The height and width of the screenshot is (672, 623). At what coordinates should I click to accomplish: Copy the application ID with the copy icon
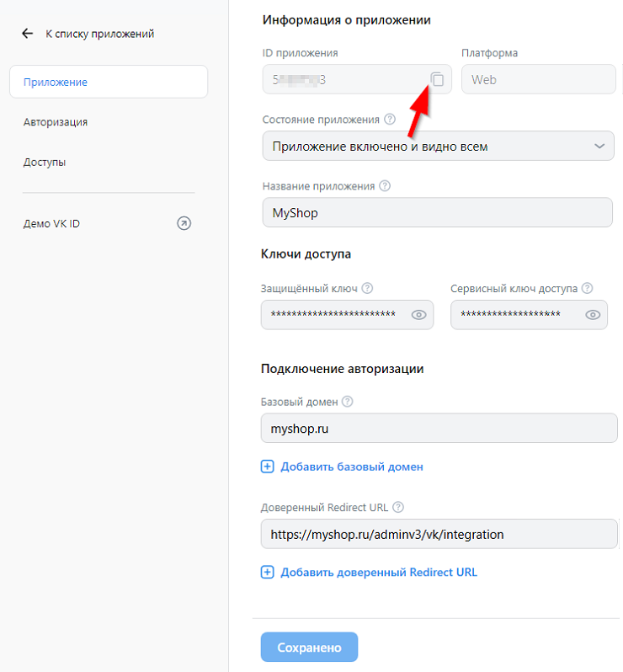pos(437,79)
